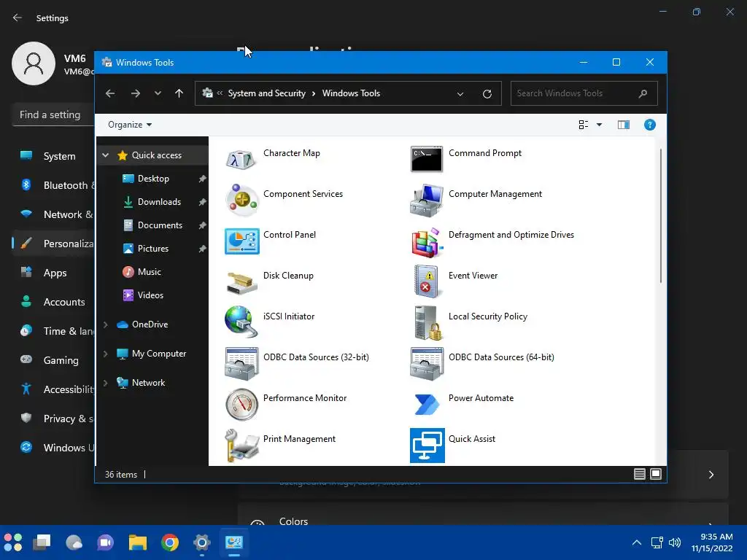The image size is (747, 560).
Task: Select Pictures in the navigation pane
Action: pos(152,249)
